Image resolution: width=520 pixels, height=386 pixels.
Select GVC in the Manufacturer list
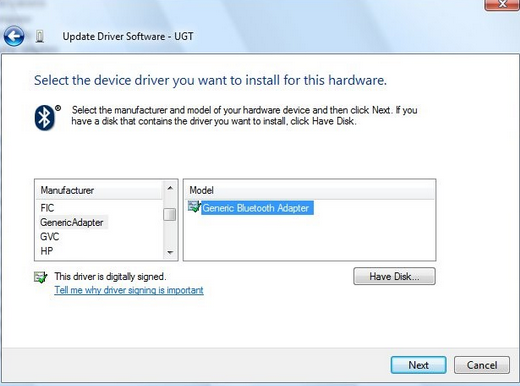coord(49,237)
